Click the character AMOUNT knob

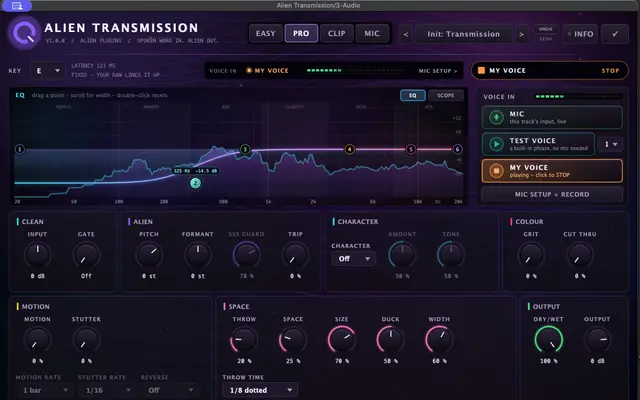402,255
